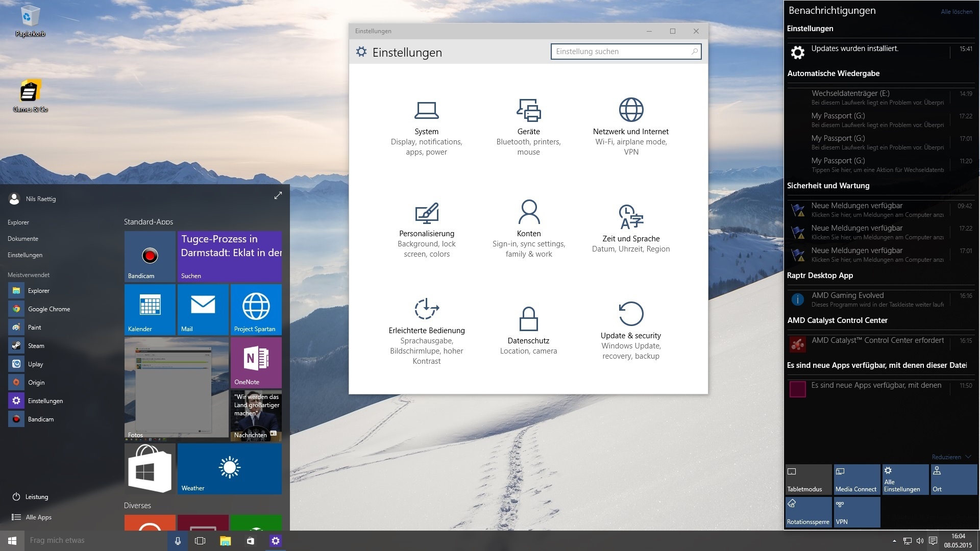The height and width of the screenshot is (551, 980).
Task: Open the System settings category
Action: pyautogui.click(x=426, y=128)
